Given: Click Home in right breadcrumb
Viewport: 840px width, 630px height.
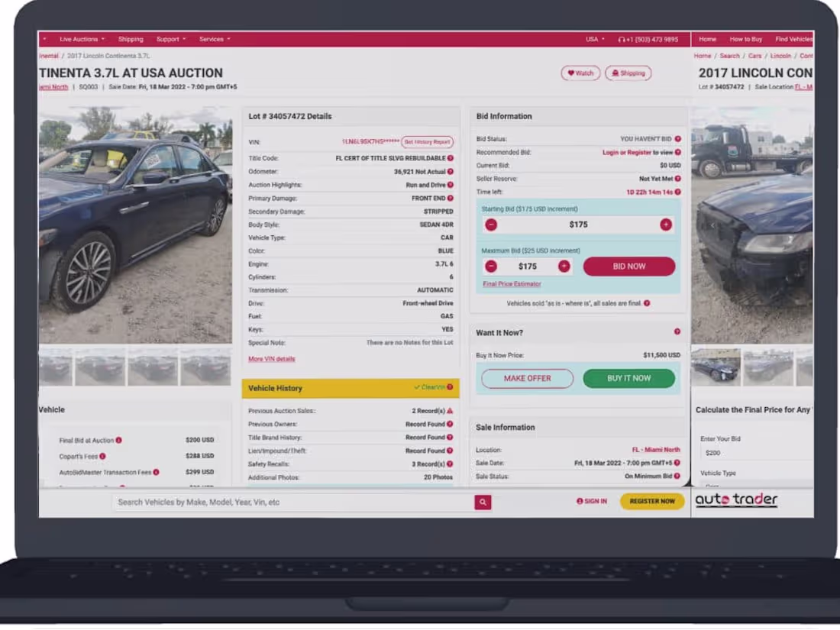Looking at the screenshot, I should 703,56.
